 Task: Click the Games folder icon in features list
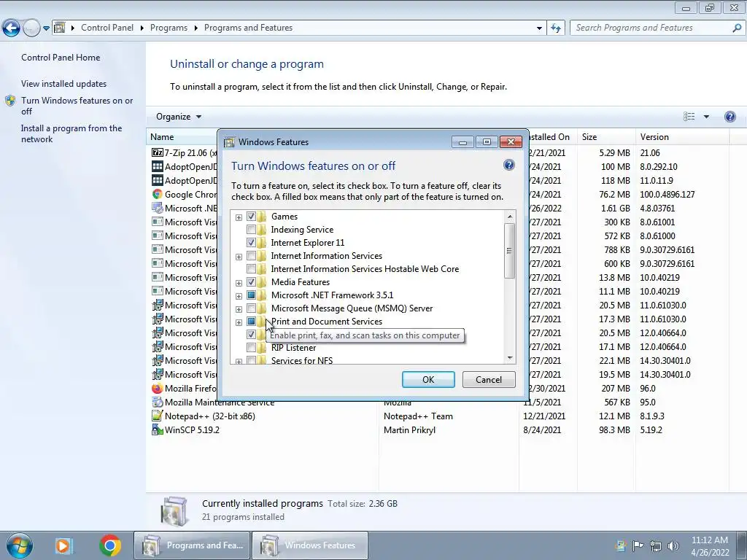pos(262,217)
